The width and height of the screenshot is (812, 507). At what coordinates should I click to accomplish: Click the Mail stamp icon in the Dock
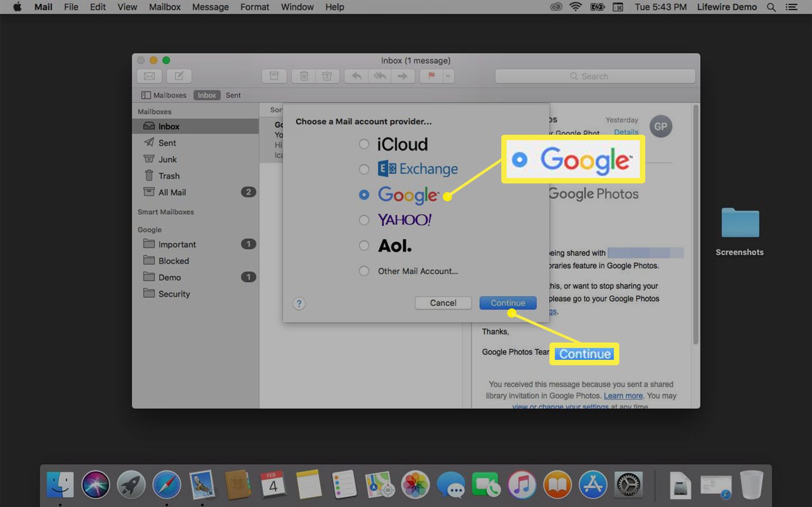[x=202, y=484]
